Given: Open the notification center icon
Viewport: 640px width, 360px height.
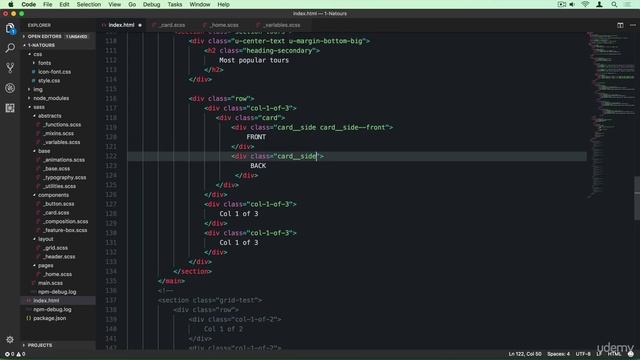Looking at the screenshot, I should pos(628,4).
